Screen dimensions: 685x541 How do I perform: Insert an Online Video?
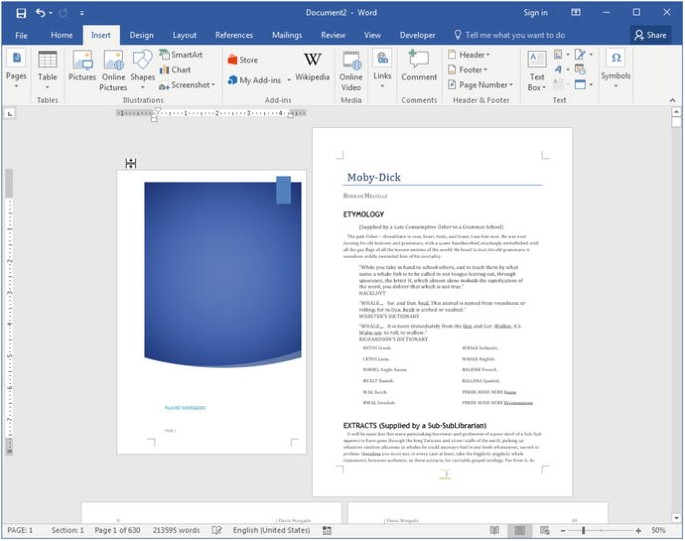click(351, 67)
